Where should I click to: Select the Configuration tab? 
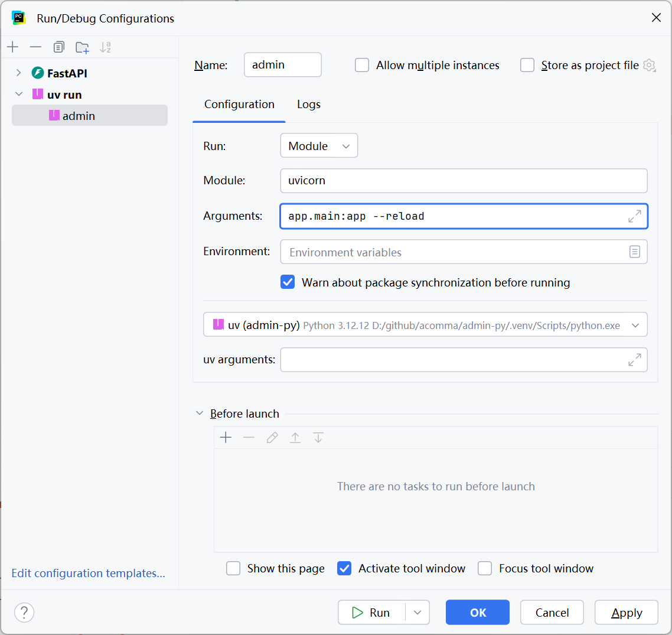(239, 105)
